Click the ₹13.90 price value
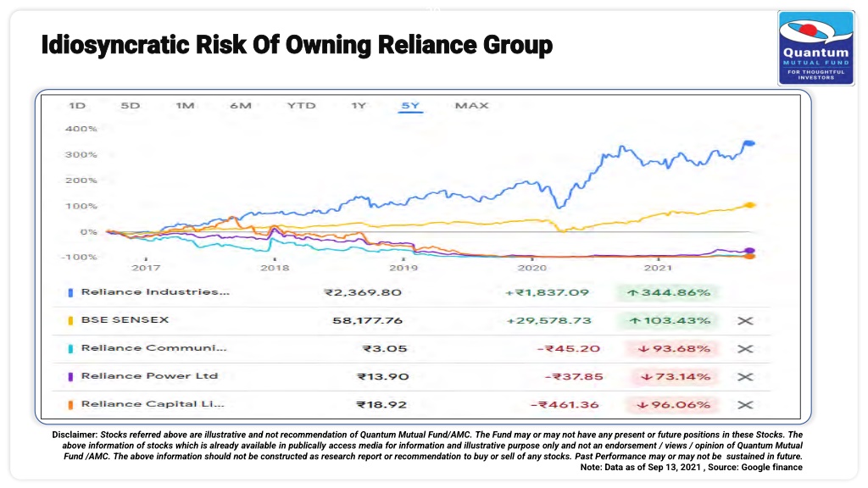The image size is (868, 488). tap(382, 377)
